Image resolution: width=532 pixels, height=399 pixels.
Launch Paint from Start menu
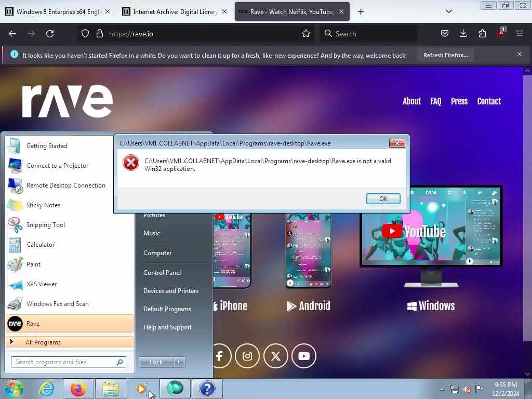click(x=70, y=264)
